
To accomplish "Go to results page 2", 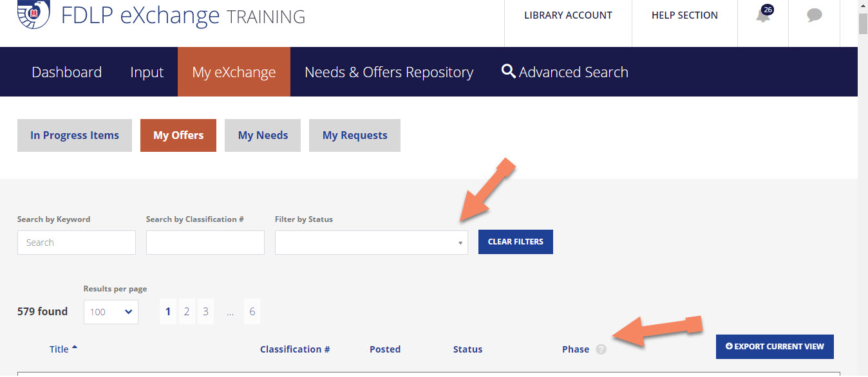I will 187,311.
